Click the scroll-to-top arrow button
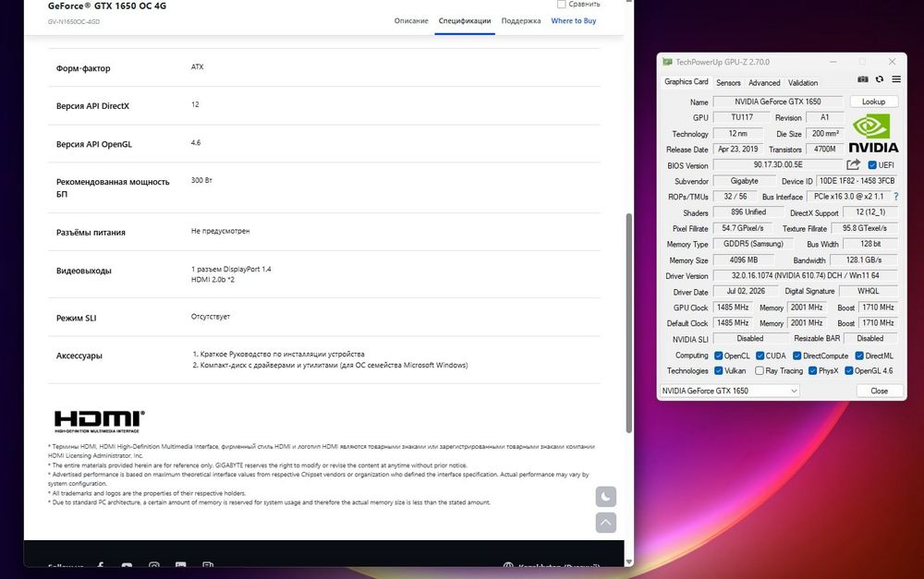924x579 pixels. [606, 523]
